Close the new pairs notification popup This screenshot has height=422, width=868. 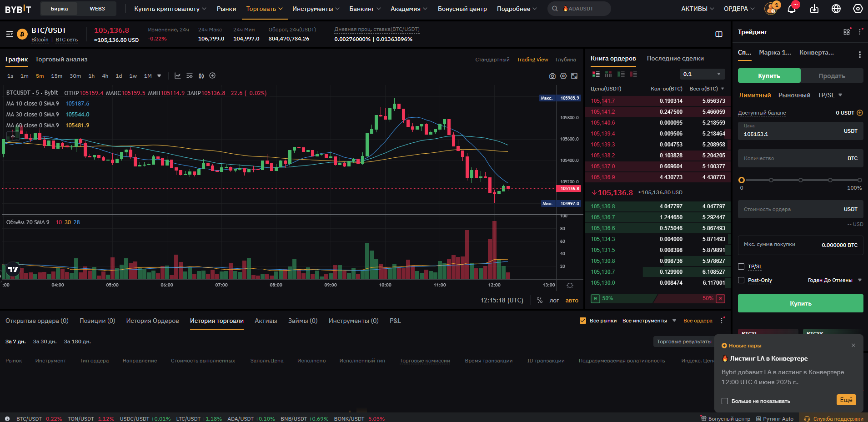coord(853,345)
